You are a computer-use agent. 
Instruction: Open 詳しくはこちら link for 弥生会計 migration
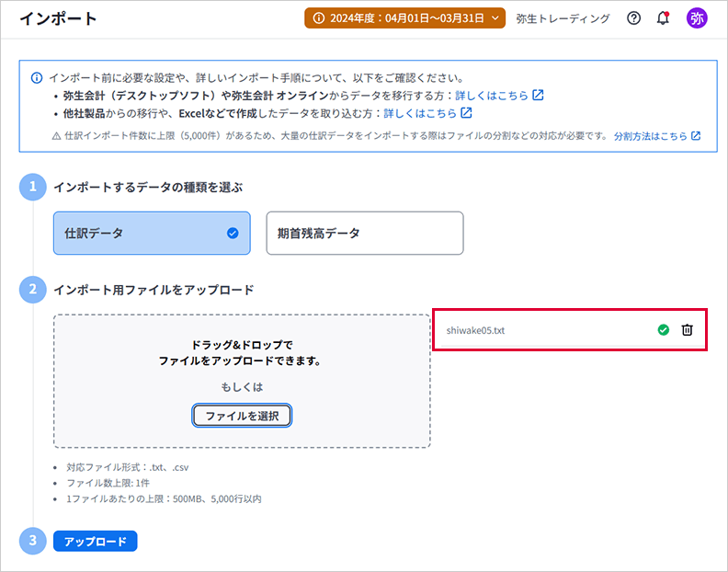coord(492,95)
